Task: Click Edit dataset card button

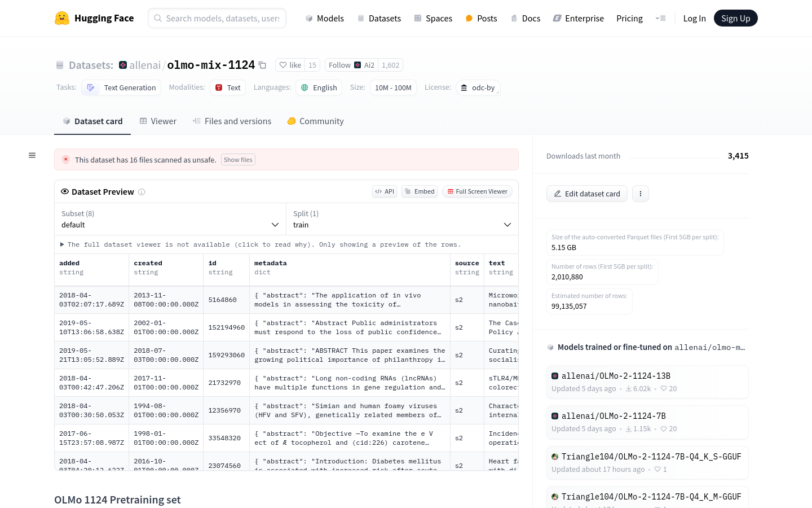Action: (x=587, y=194)
